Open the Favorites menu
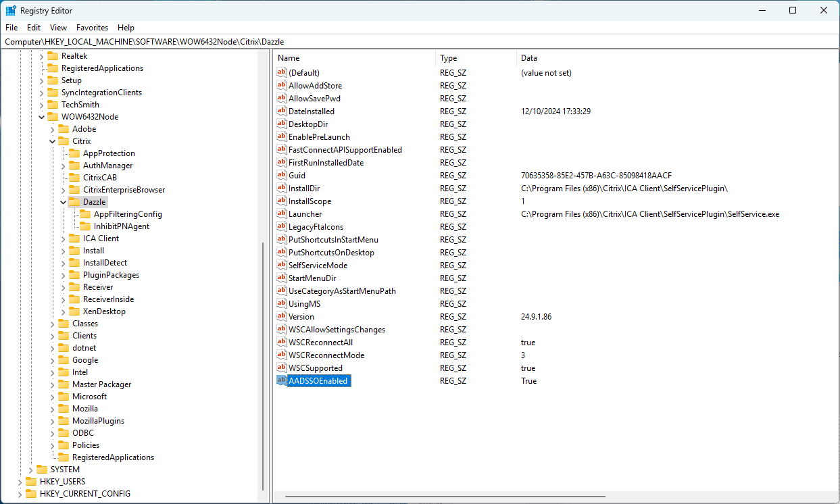This screenshot has width=840, height=504. click(x=92, y=28)
